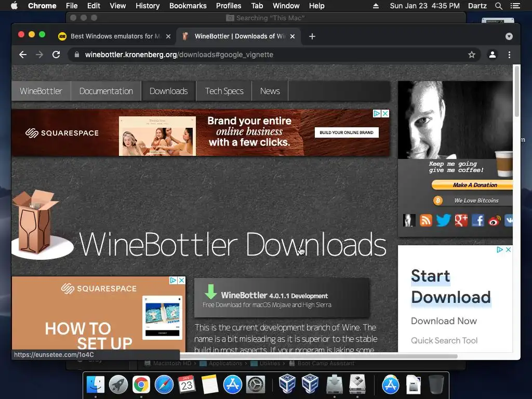Bookmark this page with the star icon
This screenshot has height=399, width=532.
[x=472, y=55]
